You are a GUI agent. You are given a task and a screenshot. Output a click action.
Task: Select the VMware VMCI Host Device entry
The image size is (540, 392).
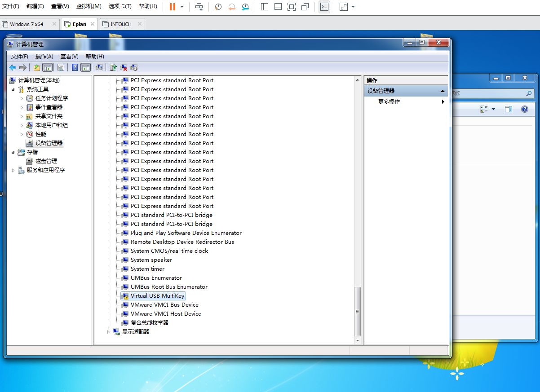[x=166, y=314]
